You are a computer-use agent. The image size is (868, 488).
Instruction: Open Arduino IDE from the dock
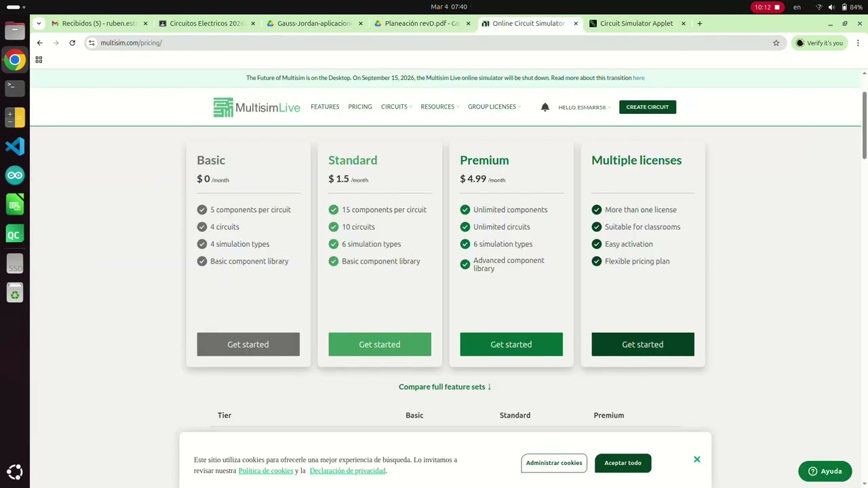(x=15, y=176)
